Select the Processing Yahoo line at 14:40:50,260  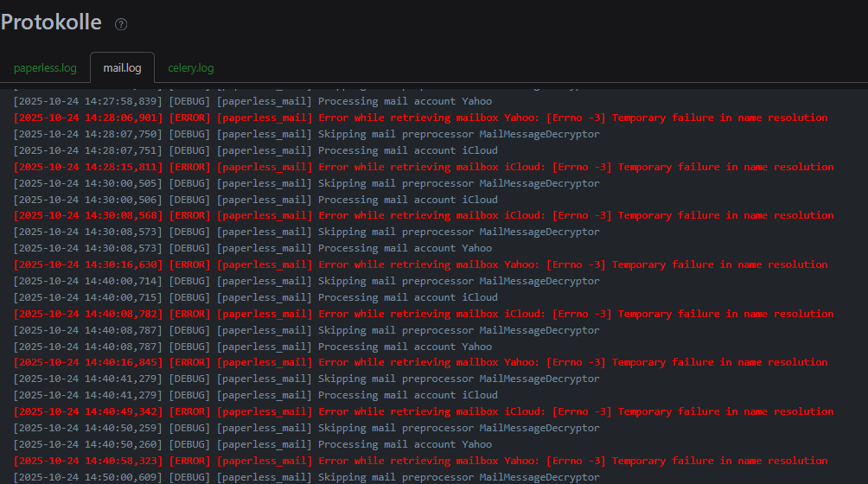click(252, 444)
